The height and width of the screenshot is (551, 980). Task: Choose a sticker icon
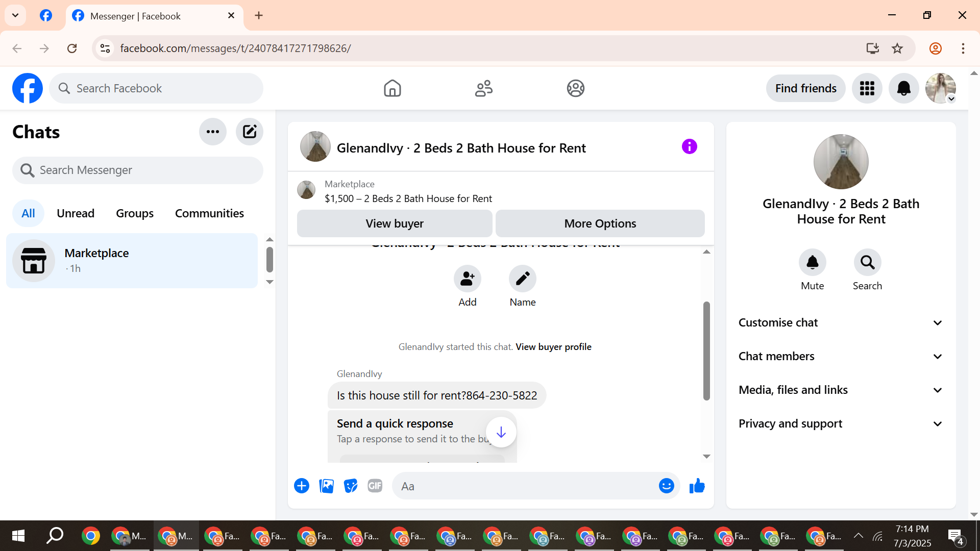pyautogui.click(x=351, y=486)
